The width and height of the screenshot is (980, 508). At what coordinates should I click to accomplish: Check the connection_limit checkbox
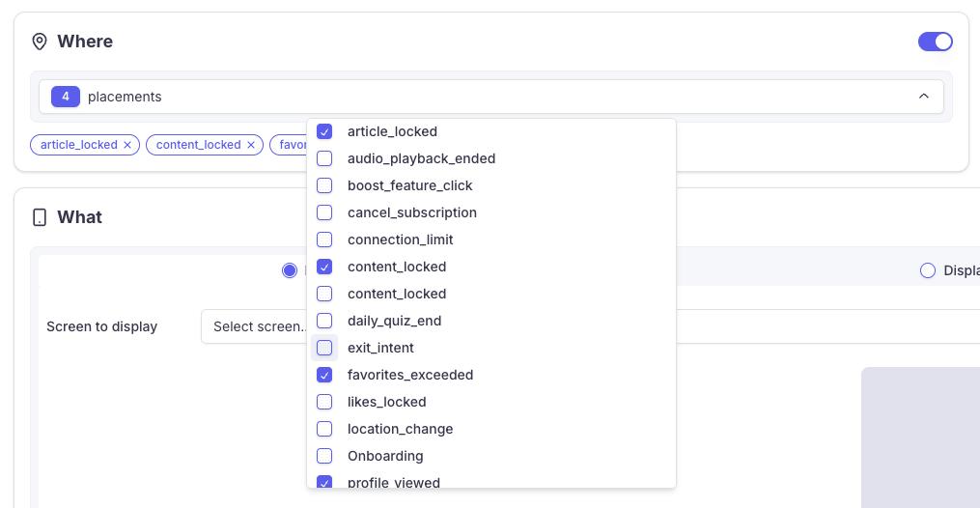pyautogui.click(x=324, y=240)
